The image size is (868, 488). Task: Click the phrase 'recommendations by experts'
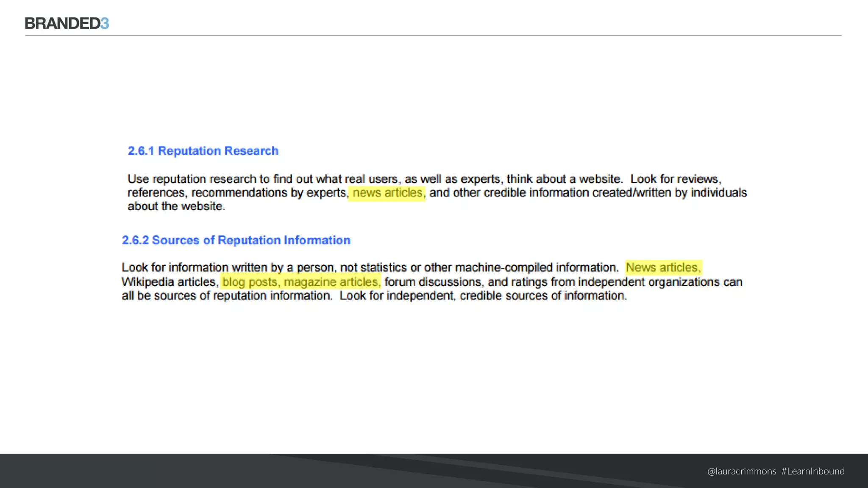click(x=269, y=193)
